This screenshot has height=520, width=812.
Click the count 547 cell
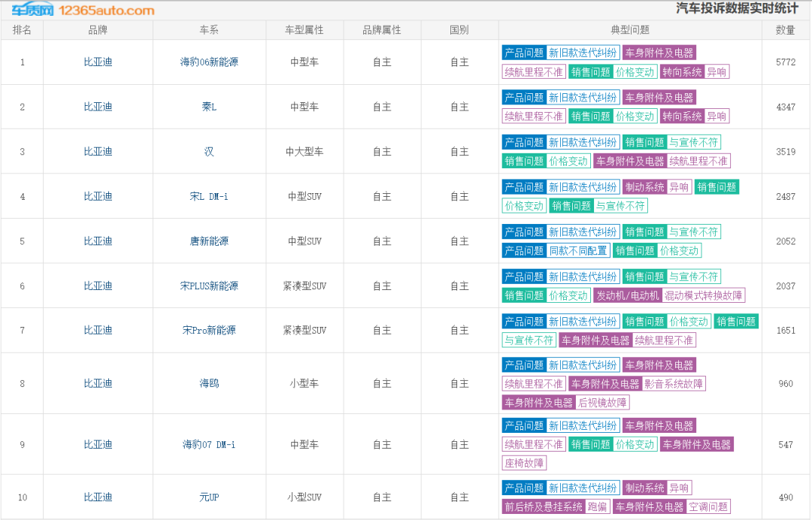pos(786,444)
